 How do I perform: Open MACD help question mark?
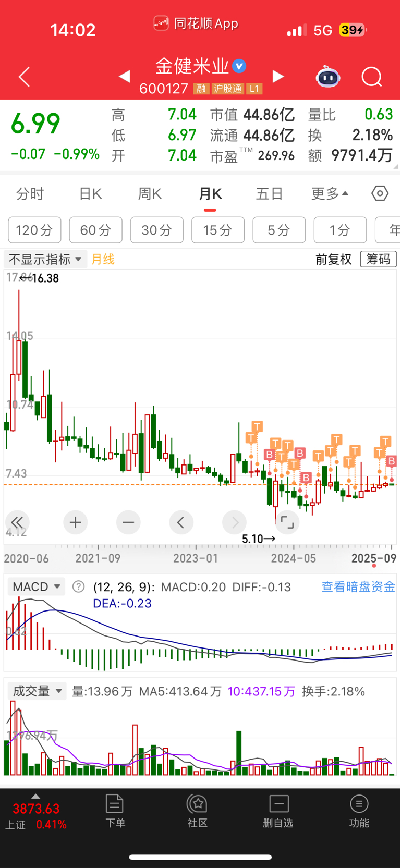pyautogui.click(x=79, y=587)
